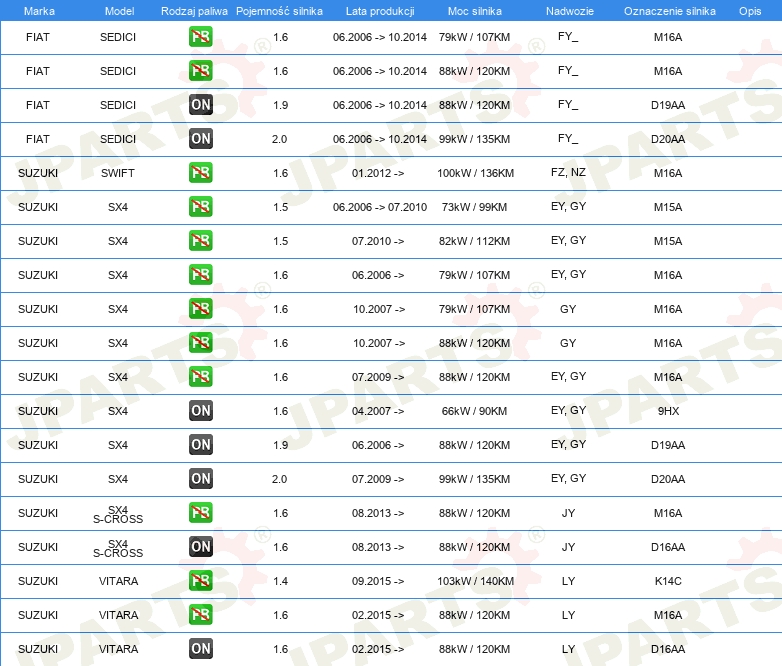Click engine code K14C
Screen dimensions: 782x666
pos(668,581)
